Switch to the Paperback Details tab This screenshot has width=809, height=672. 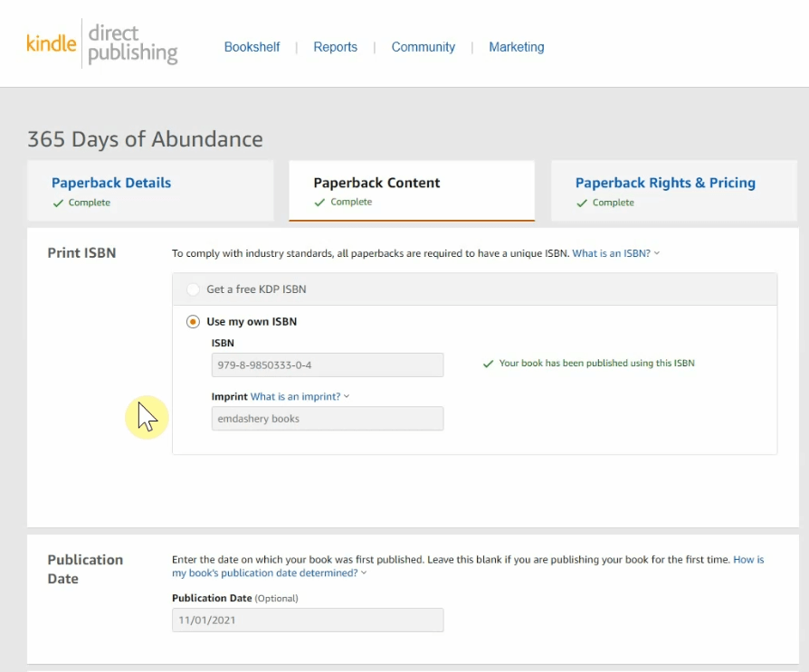click(111, 183)
